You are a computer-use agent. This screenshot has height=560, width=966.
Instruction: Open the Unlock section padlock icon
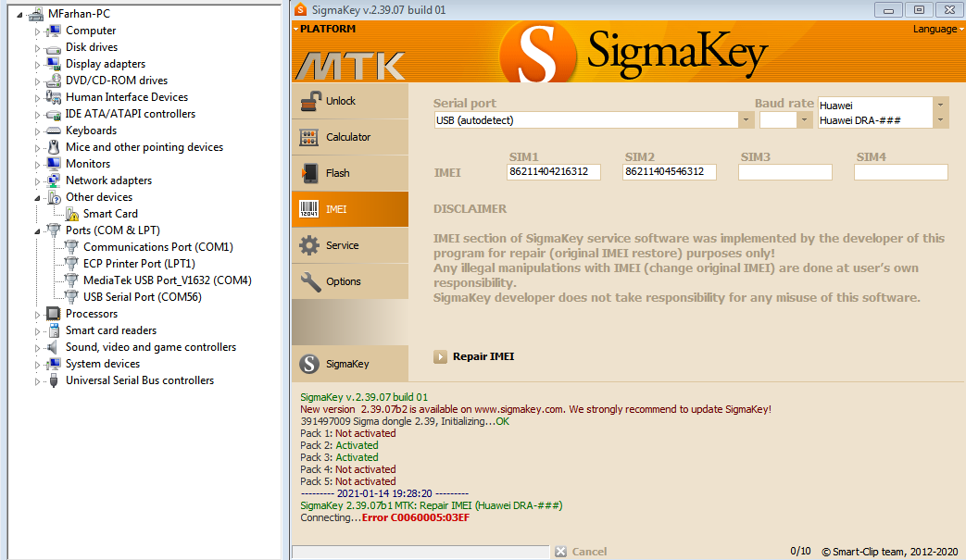pos(310,101)
